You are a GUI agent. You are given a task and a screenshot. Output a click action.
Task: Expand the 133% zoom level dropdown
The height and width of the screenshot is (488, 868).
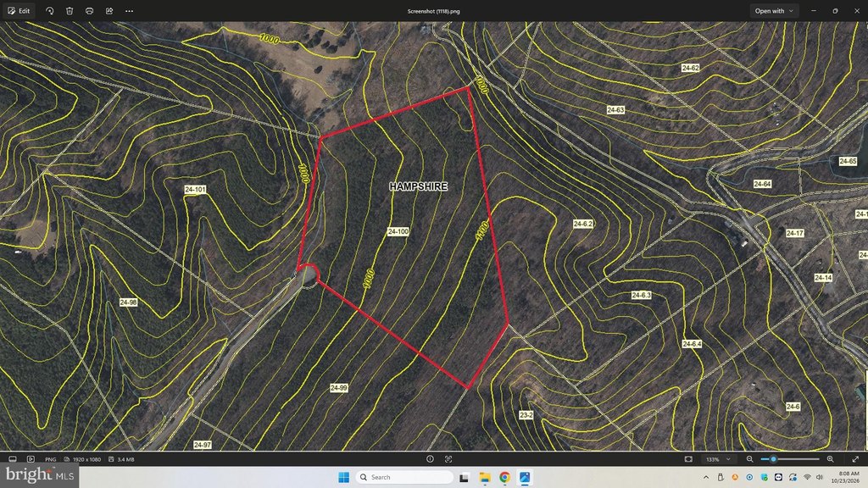click(719, 459)
